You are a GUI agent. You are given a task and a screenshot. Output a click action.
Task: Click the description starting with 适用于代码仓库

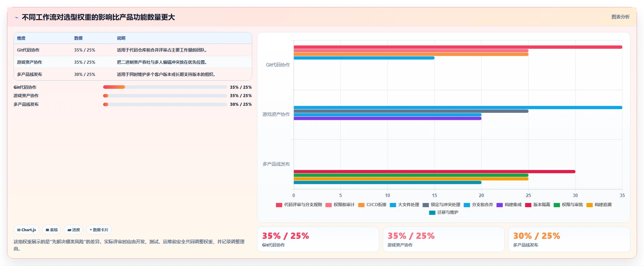[163, 50]
